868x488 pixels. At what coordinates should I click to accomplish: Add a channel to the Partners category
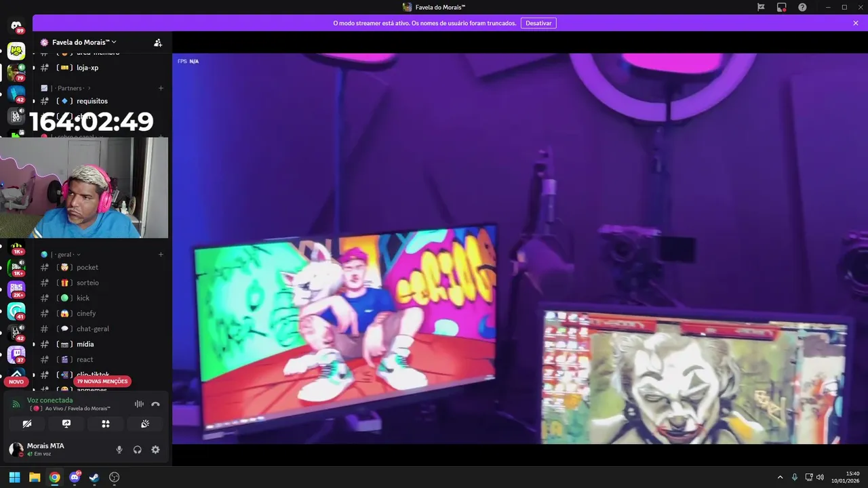click(161, 88)
